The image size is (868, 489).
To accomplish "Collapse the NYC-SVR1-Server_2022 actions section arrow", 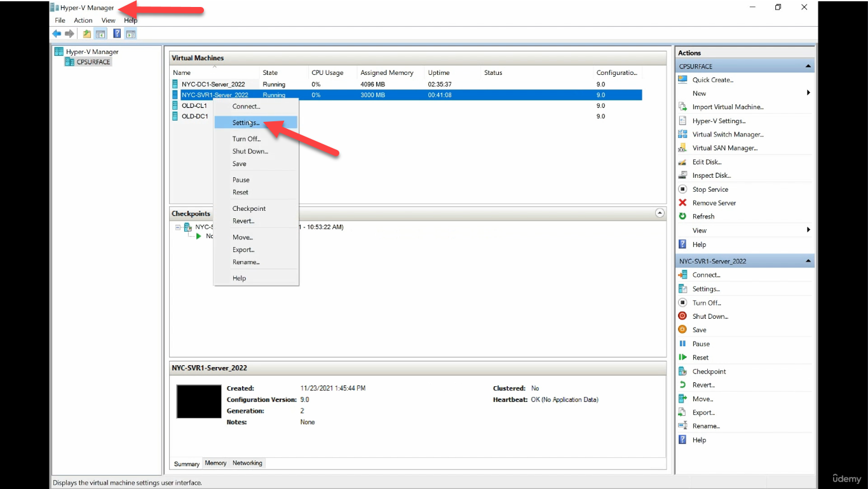I will (x=808, y=261).
